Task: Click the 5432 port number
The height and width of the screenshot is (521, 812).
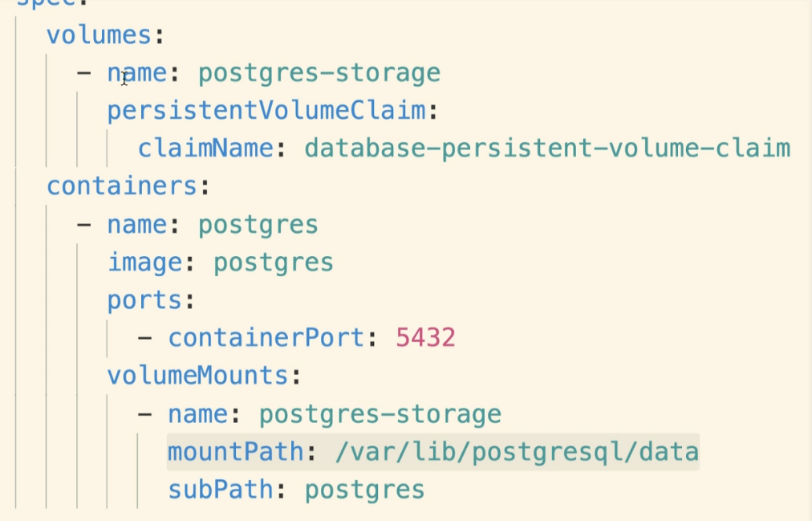Action: pos(425,337)
